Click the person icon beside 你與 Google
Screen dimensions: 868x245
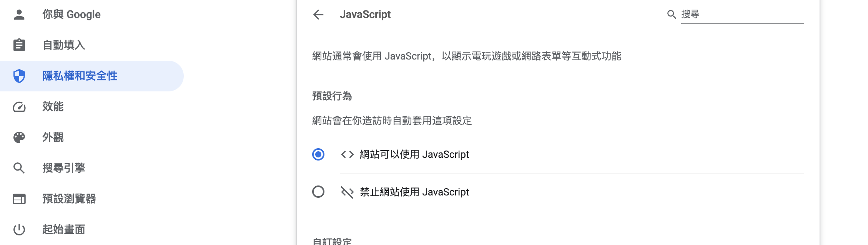click(19, 15)
